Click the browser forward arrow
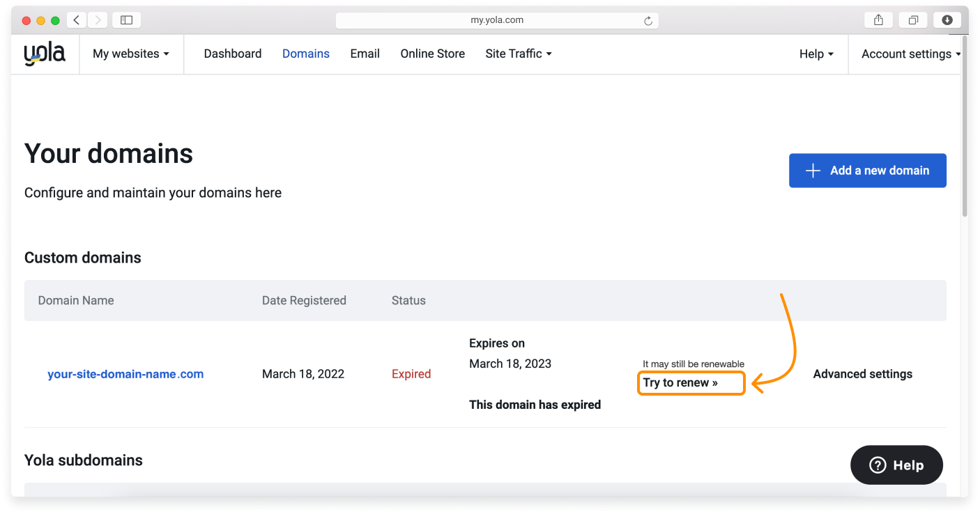980x514 pixels. tap(97, 20)
